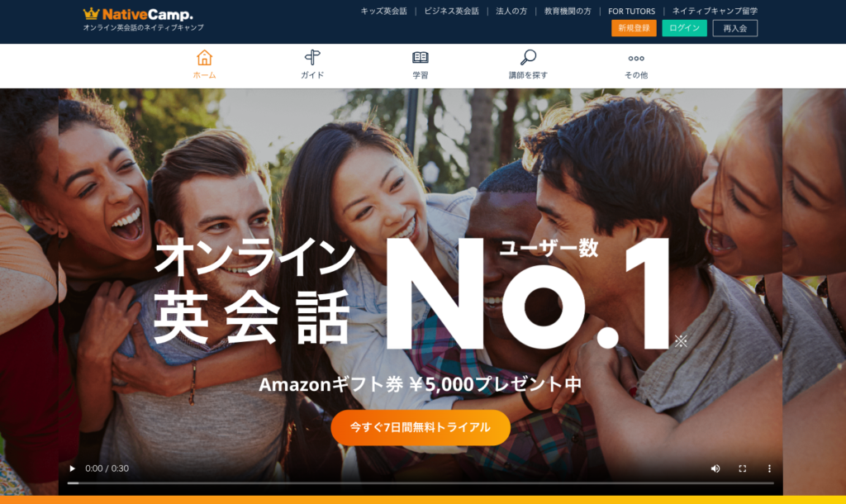Open the 法人の方 link

click(x=511, y=11)
